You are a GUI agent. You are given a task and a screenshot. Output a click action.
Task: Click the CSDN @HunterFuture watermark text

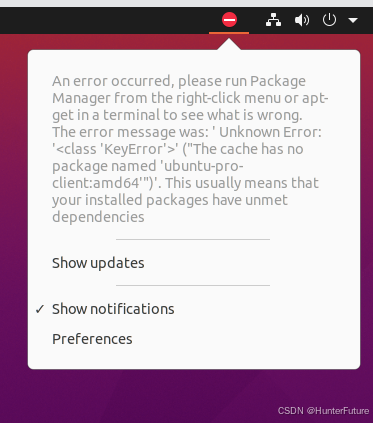point(323,411)
